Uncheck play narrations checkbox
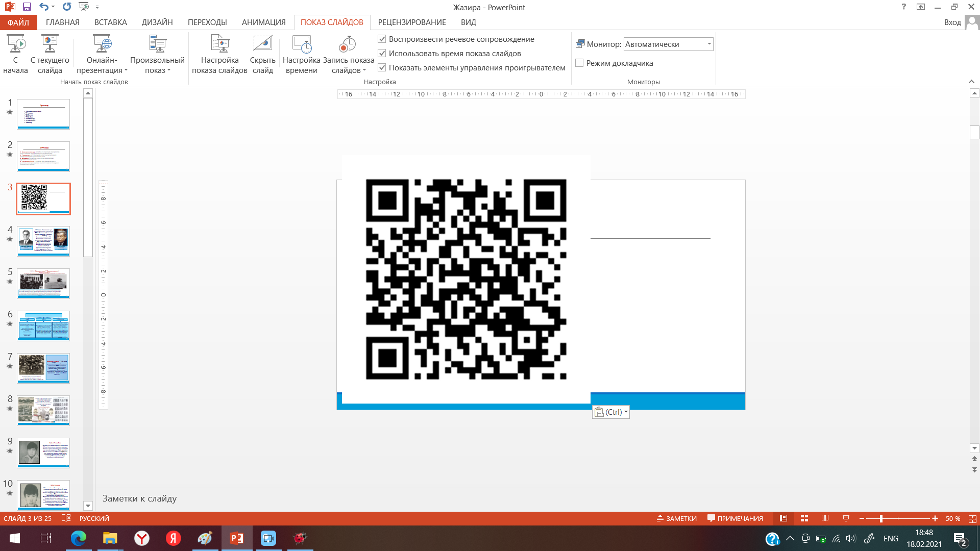This screenshot has width=980, height=551. [x=382, y=39]
